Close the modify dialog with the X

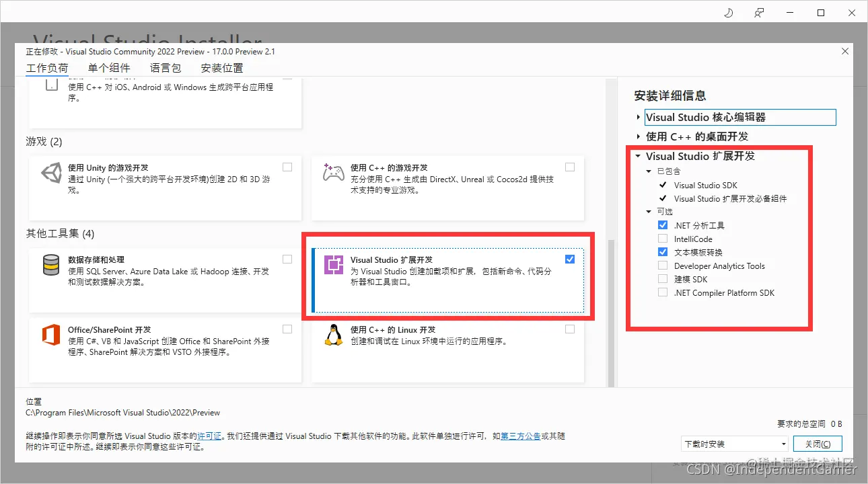click(845, 52)
